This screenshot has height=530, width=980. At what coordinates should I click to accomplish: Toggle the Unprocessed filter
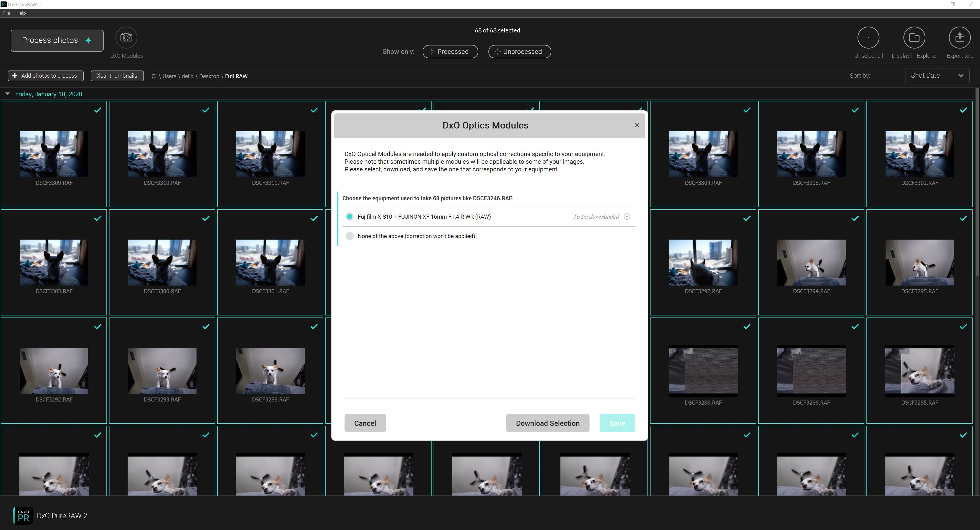coord(519,51)
